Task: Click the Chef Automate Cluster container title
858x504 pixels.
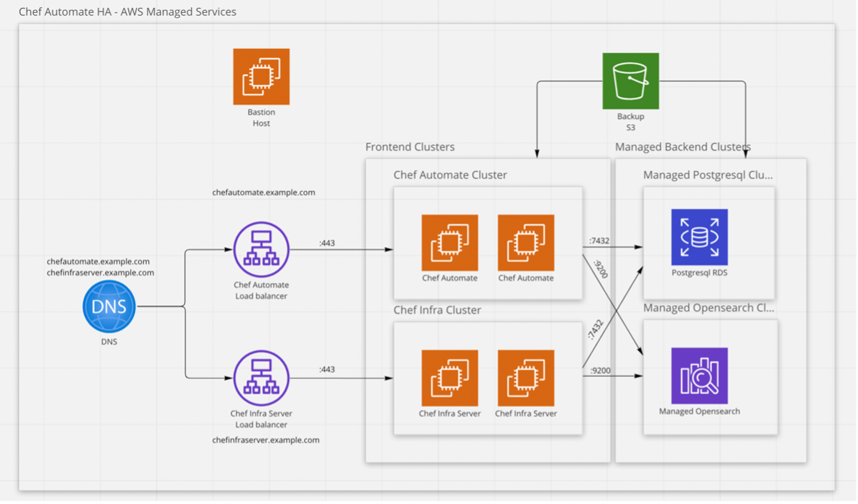Action: pyautogui.click(x=450, y=174)
